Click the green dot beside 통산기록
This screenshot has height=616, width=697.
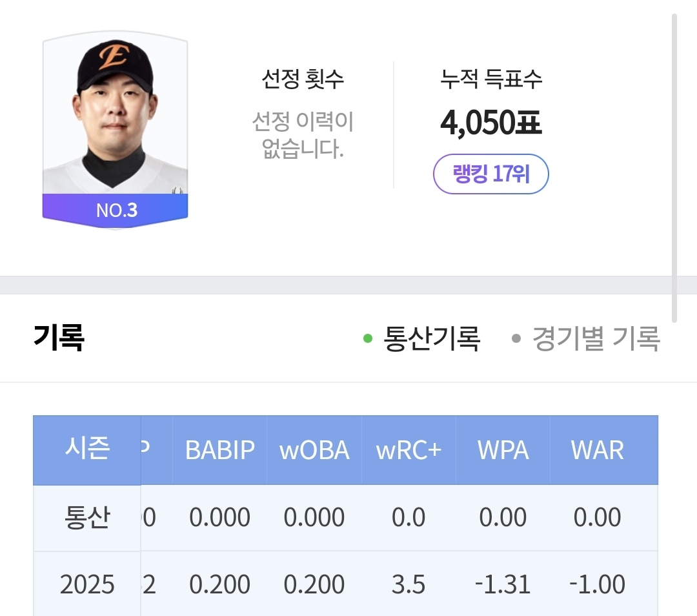click(x=368, y=339)
